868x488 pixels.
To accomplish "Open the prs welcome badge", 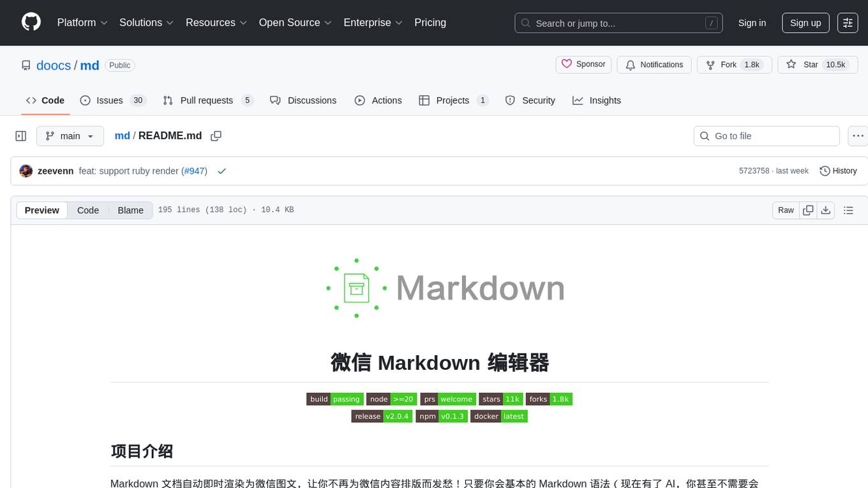I will pyautogui.click(x=448, y=399).
